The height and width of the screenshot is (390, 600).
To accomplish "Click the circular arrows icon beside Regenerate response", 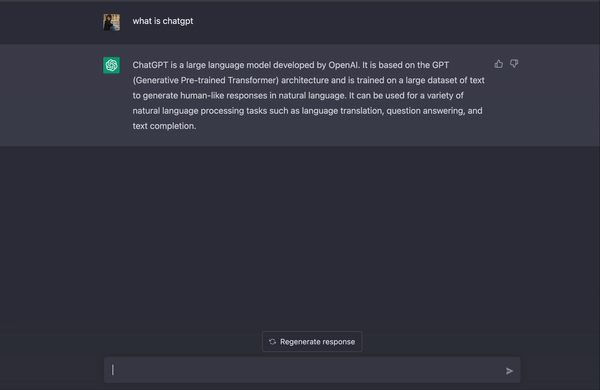I will 272,341.
